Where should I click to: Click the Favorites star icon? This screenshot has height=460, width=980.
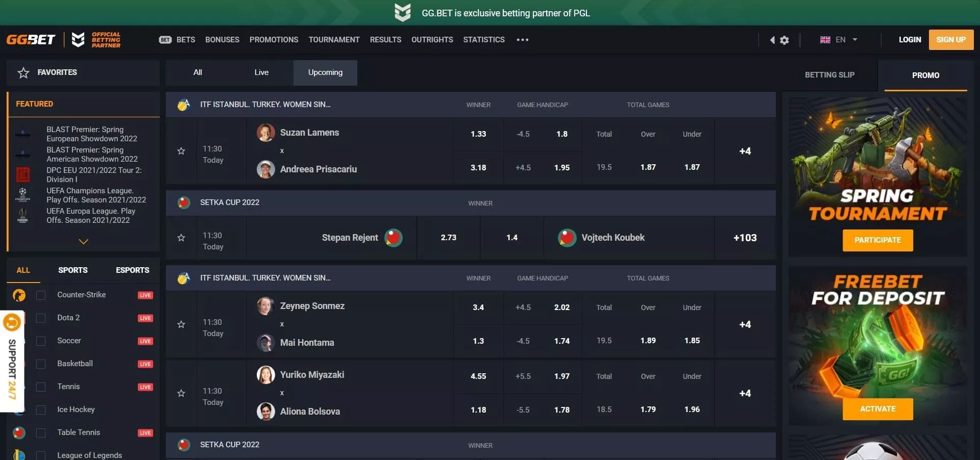click(x=23, y=72)
